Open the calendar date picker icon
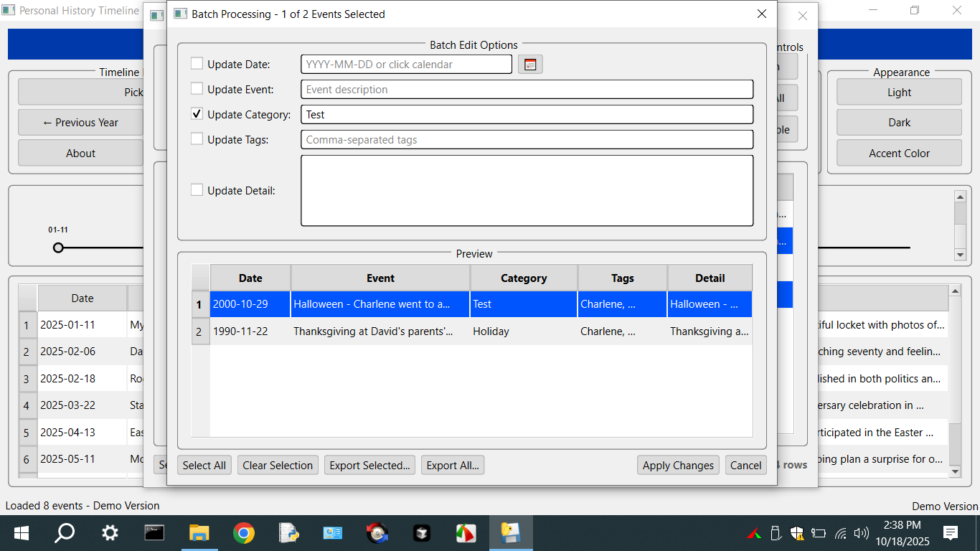The width and height of the screenshot is (980, 551). click(x=530, y=65)
